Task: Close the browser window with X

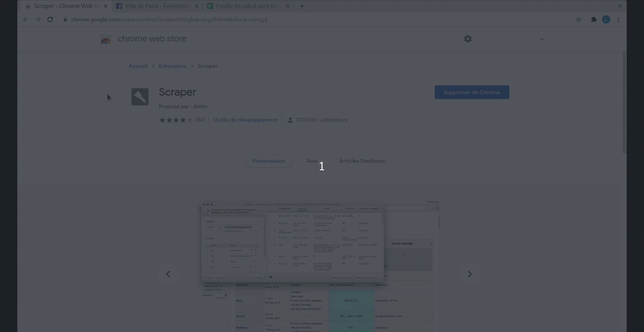Action: coord(620,6)
